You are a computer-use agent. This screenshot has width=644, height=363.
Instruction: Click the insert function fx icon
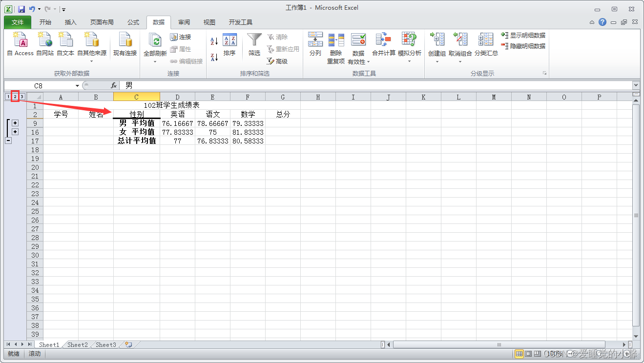[x=113, y=85]
